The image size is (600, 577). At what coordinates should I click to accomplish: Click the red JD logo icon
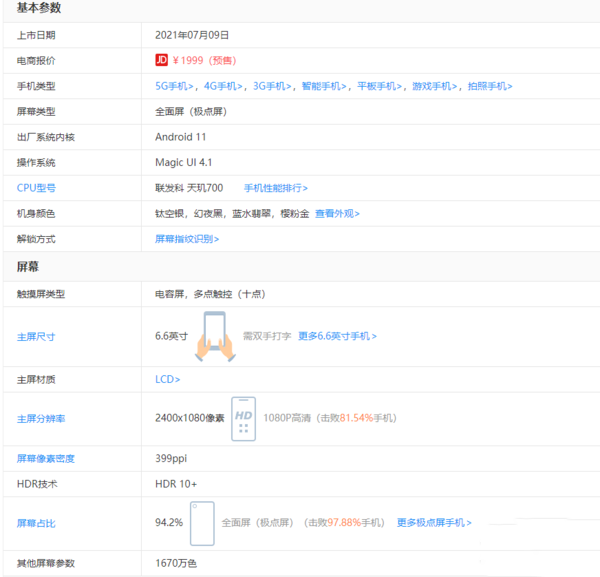[x=161, y=60]
